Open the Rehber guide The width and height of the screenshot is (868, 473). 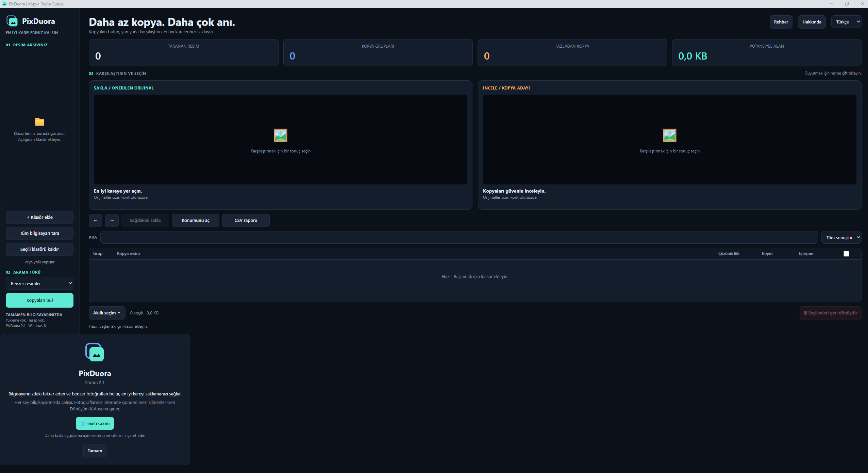click(781, 22)
